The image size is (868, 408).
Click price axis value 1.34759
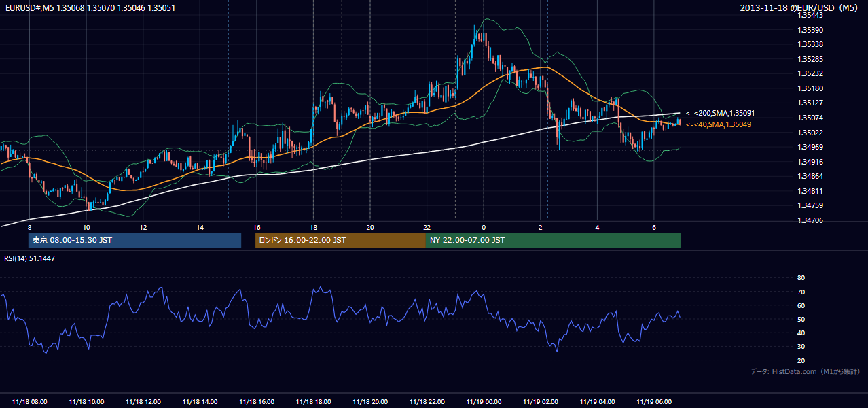(810, 205)
